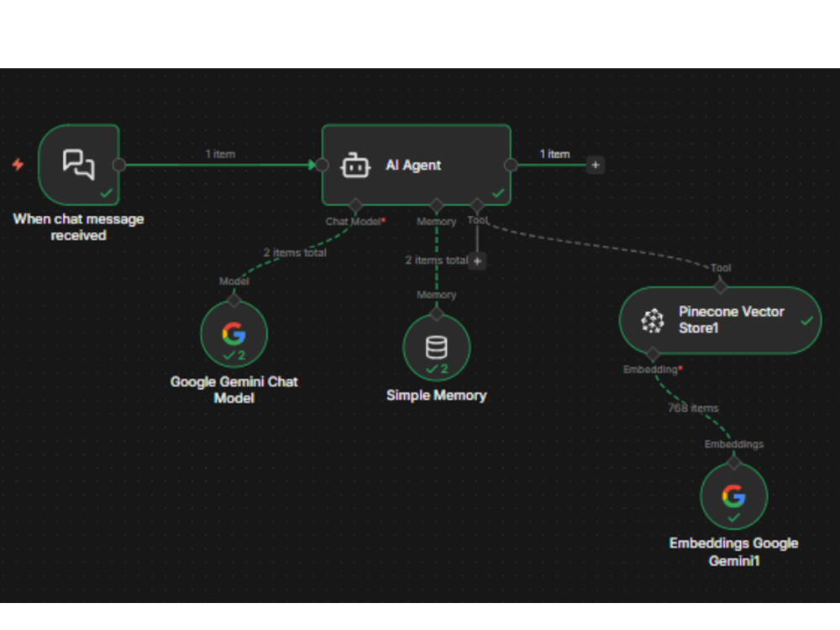Click the Memory diamond connector on AI Agent
The width and height of the screenshot is (840, 630).
(437, 205)
